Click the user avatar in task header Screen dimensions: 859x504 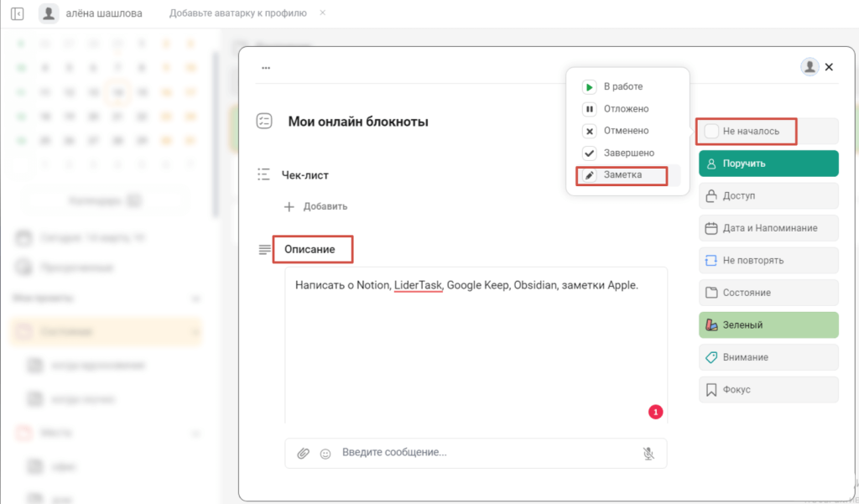click(809, 67)
